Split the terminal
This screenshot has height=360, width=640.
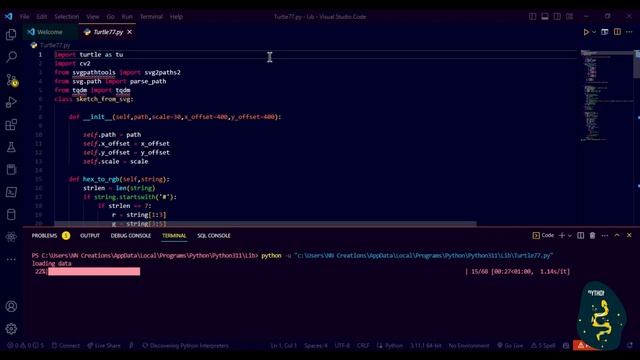click(580, 236)
